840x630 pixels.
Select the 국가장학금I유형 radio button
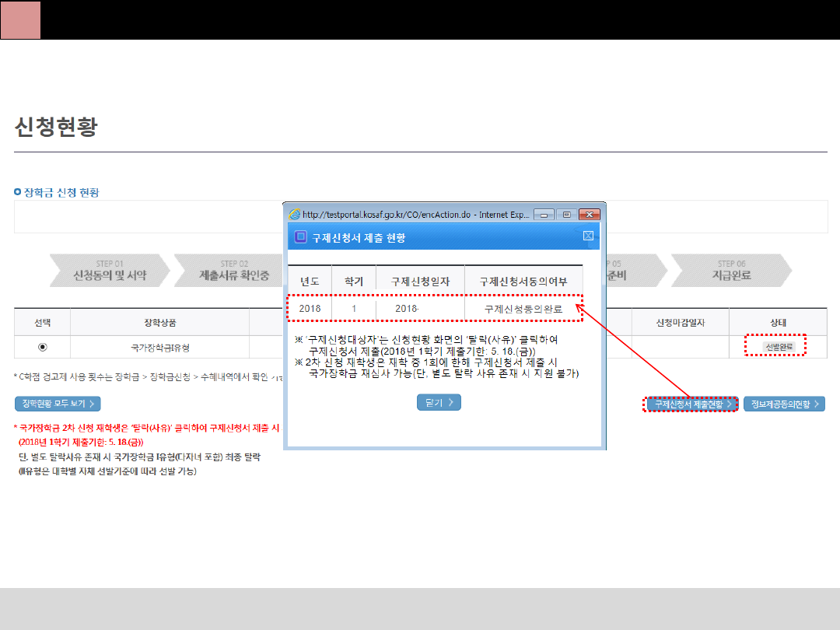point(42,347)
